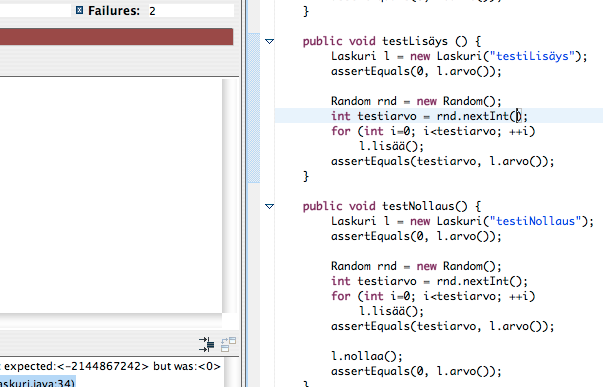
Task: Click rnd.nextInt() in the testNollaus method
Action: tap(479, 281)
